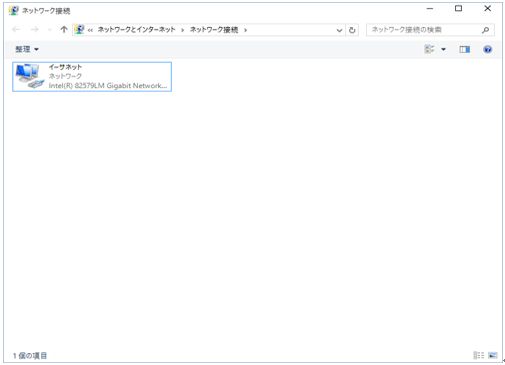Open the 整理 organize menu
Screen dimensions: 505x365
click(27, 49)
